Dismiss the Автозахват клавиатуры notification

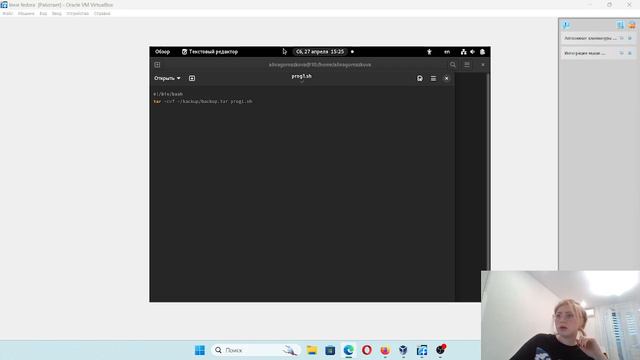pos(630,38)
